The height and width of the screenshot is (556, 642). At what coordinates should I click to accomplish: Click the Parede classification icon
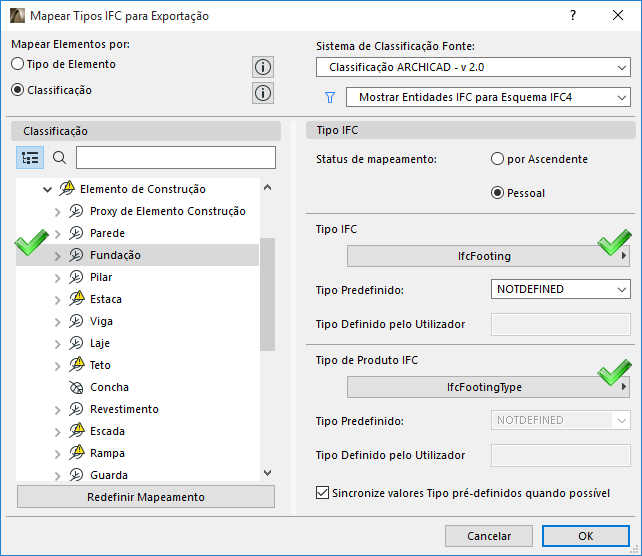point(76,233)
